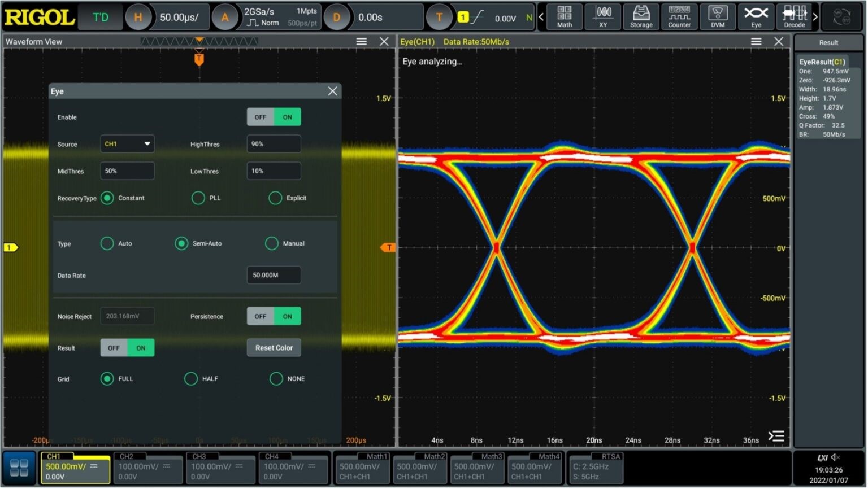868x489 pixels.
Task: Open the Counter tool icon
Action: click(679, 16)
